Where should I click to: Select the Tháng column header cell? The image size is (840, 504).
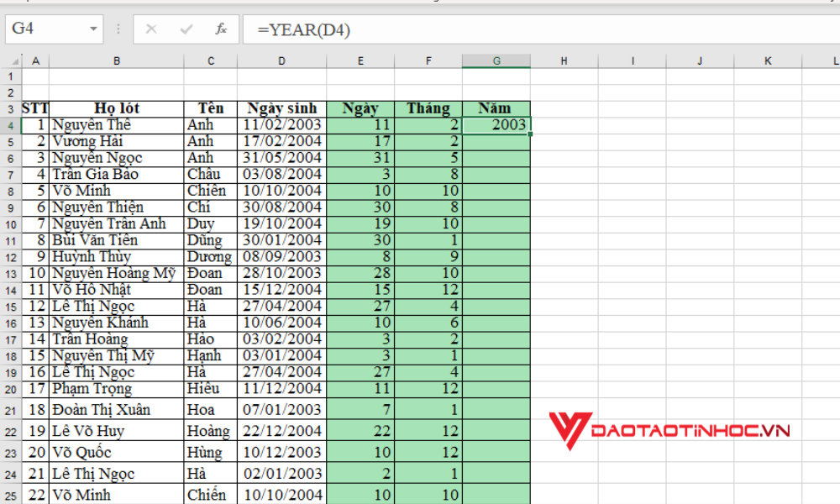click(428, 108)
